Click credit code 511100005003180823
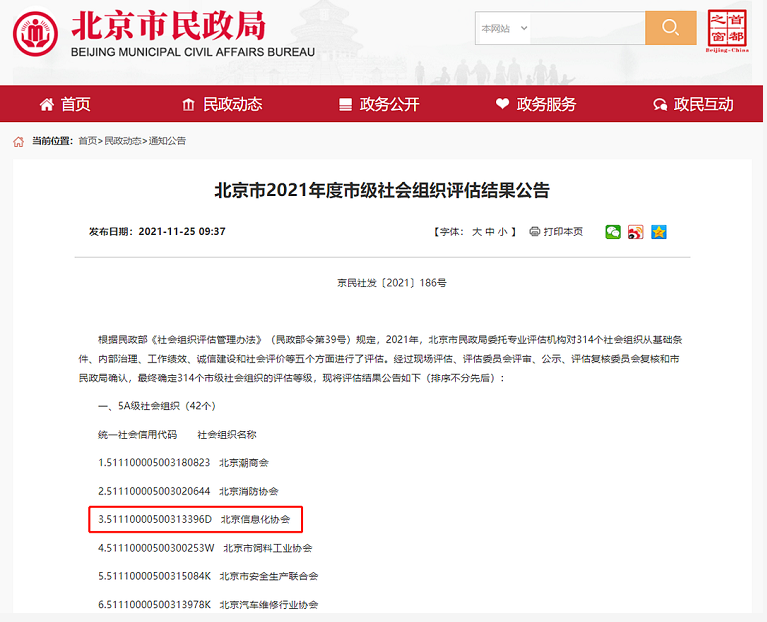 pos(158,463)
